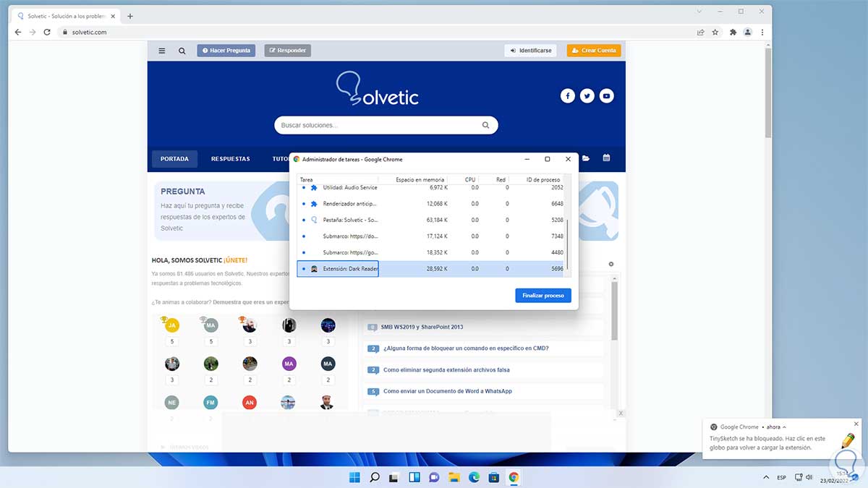This screenshot has width=868, height=488.
Task: Click the search magnifier in Solvetic top bar
Action: [x=182, y=51]
